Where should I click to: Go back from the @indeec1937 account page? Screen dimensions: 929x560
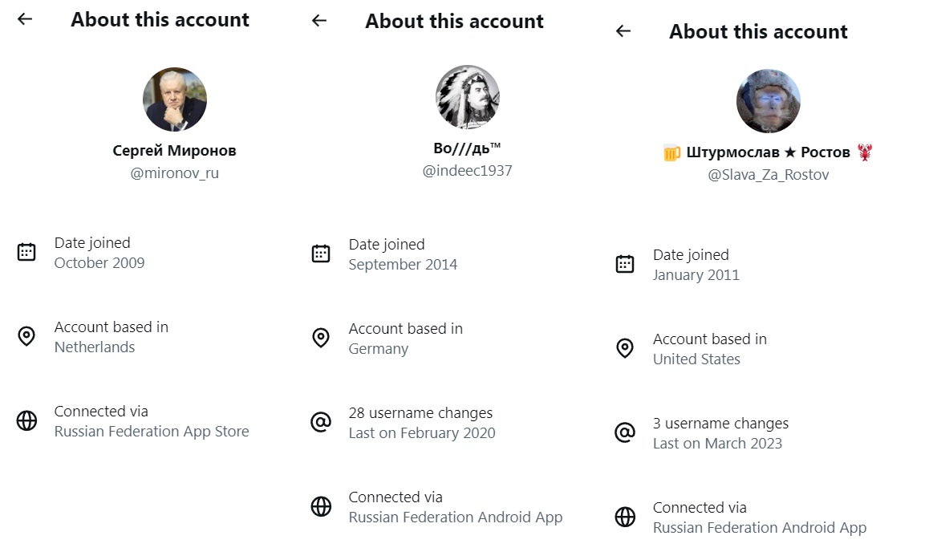[x=319, y=21]
